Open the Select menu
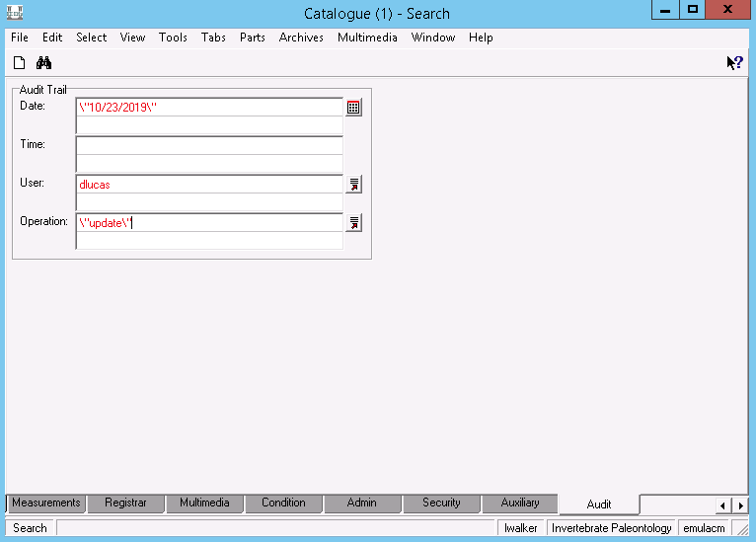The image size is (756, 542). click(x=92, y=38)
